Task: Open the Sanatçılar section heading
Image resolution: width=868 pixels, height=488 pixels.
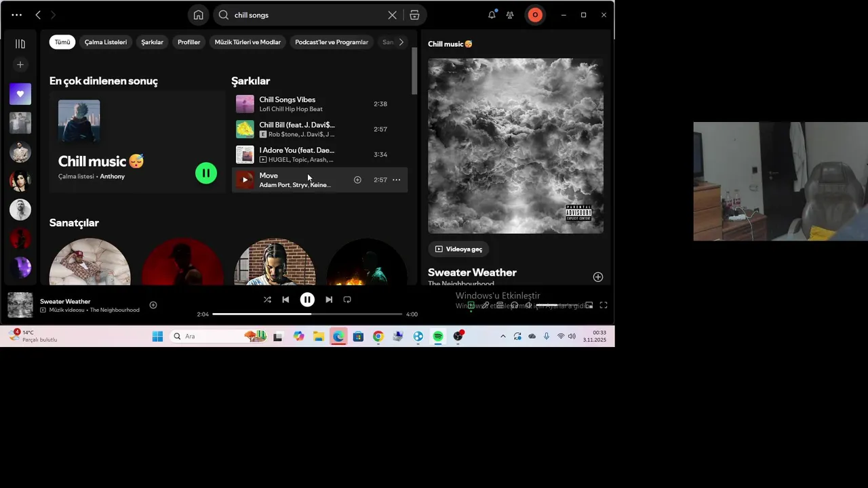Action: click(x=74, y=223)
